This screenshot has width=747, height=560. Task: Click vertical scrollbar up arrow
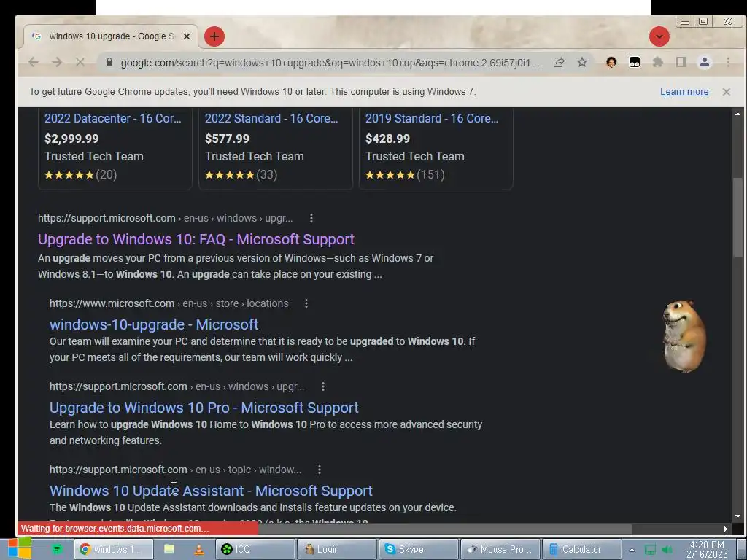tap(738, 114)
